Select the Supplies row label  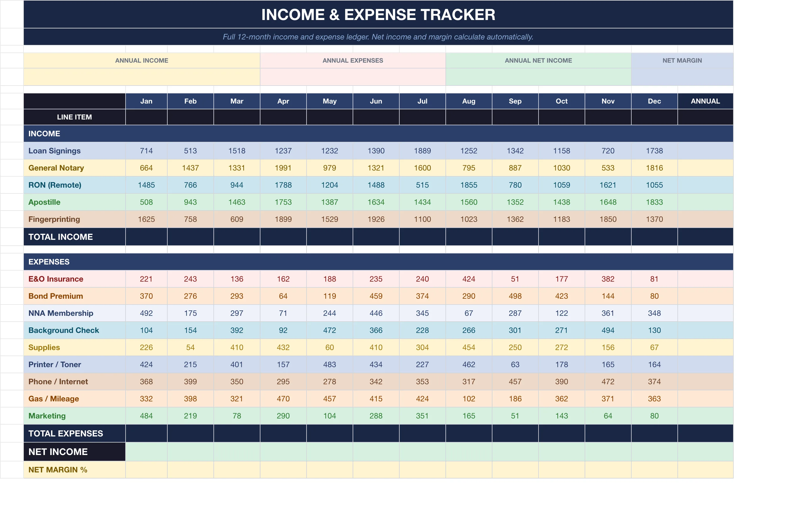click(74, 347)
